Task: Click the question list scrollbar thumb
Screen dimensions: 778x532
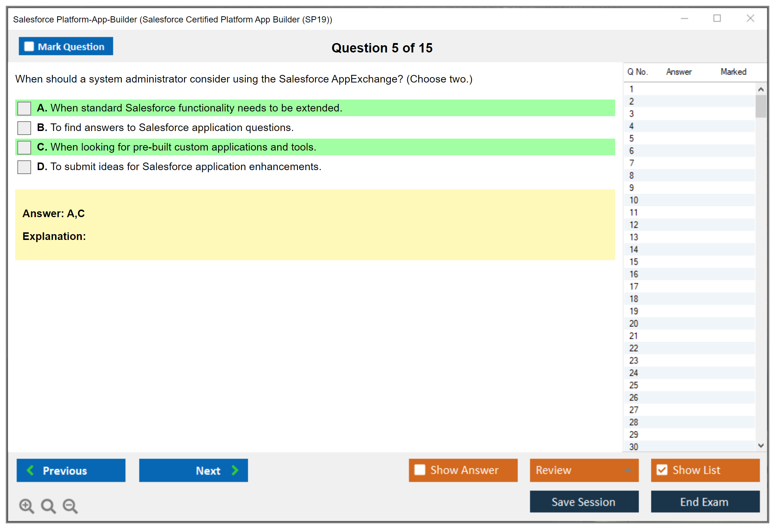Action: 761,106
